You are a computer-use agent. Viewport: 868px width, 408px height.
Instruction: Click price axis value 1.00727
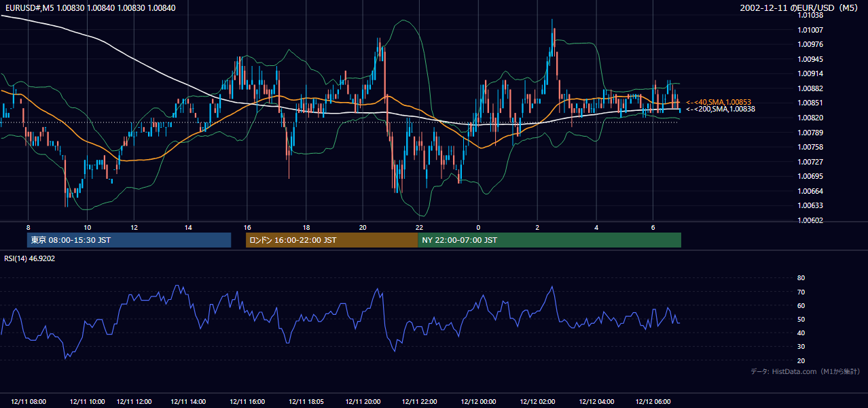(x=810, y=162)
